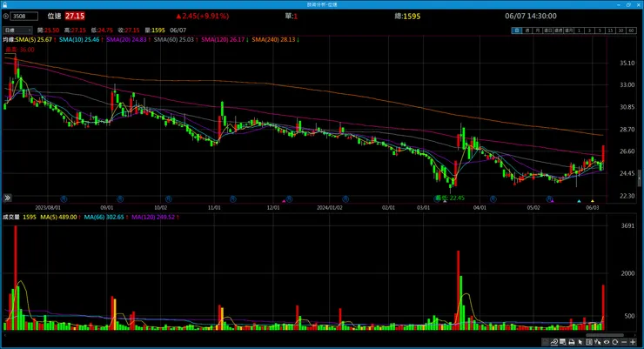
Task: Click the pink triangle marker near 12/01
Action: coord(284,201)
